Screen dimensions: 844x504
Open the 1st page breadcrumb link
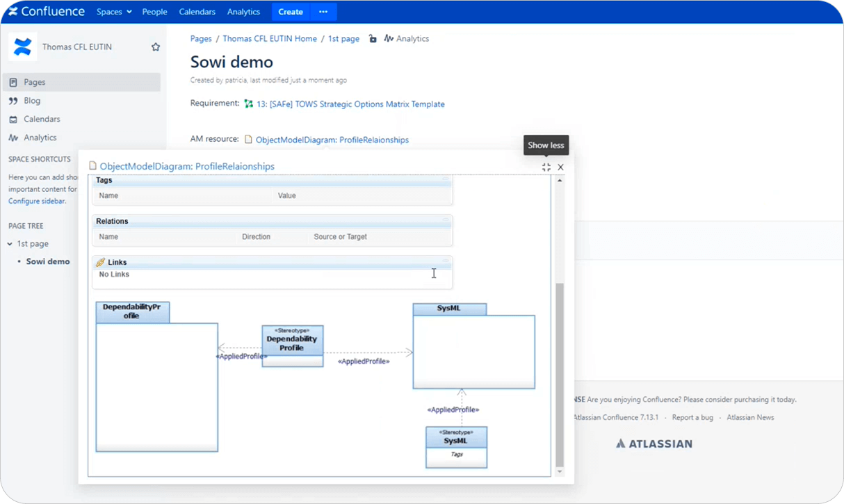(x=343, y=39)
